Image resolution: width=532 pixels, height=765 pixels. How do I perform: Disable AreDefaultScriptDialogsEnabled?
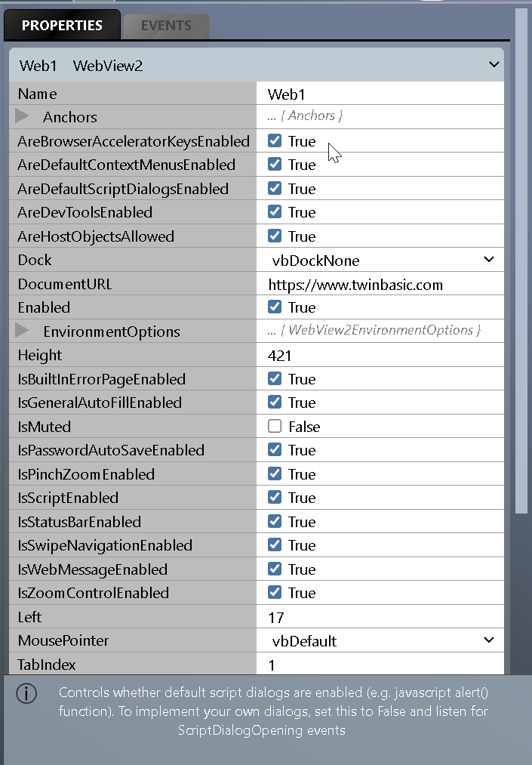275,188
